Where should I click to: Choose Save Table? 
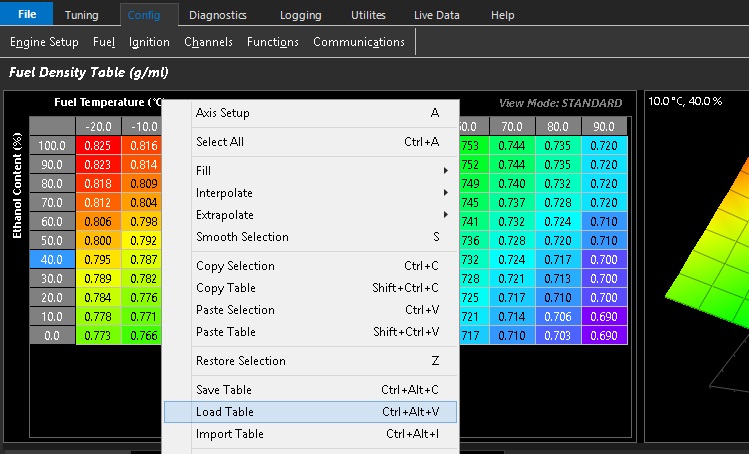pyautogui.click(x=310, y=389)
